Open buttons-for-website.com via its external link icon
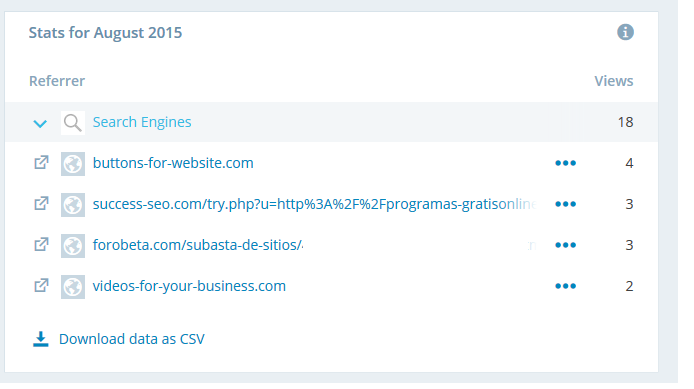This screenshot has width=694, height=389. coord(41,163)
